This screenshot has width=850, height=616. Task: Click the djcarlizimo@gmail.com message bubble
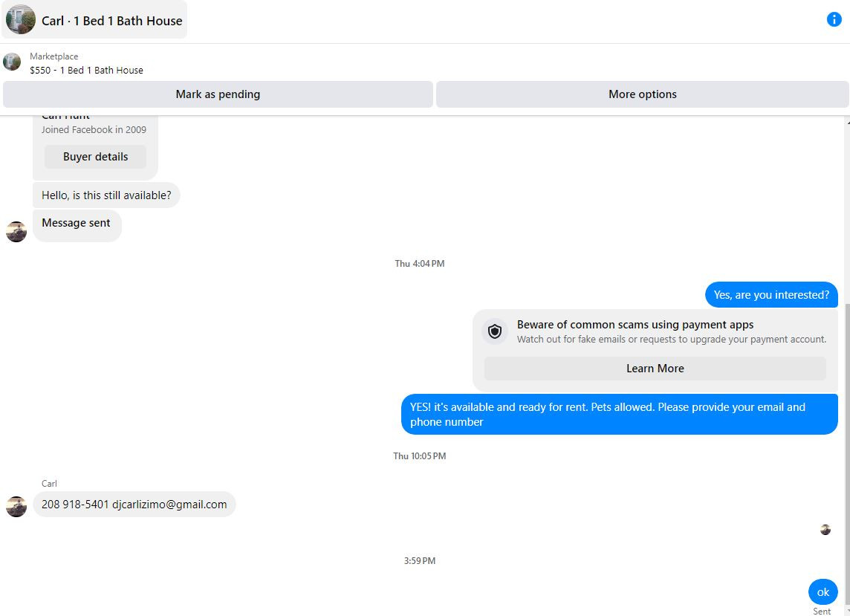pos(134,505)
